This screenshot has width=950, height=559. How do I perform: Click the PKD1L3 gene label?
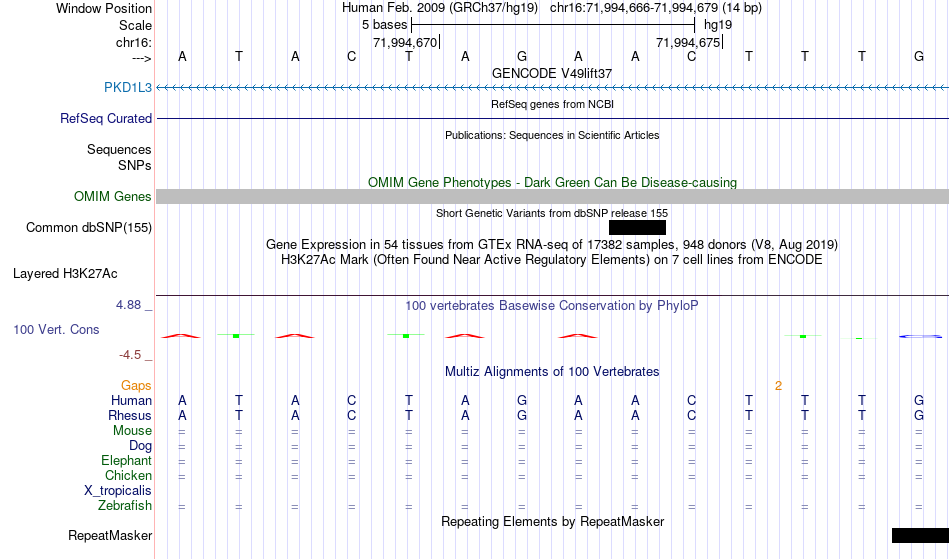(128, 87)
